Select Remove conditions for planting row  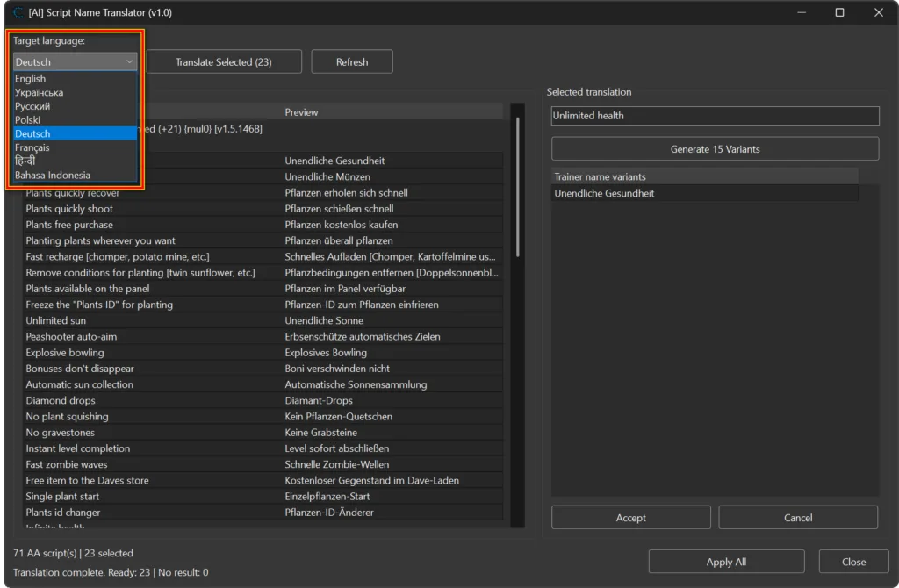pyautogui.click(x=263, y=273)
